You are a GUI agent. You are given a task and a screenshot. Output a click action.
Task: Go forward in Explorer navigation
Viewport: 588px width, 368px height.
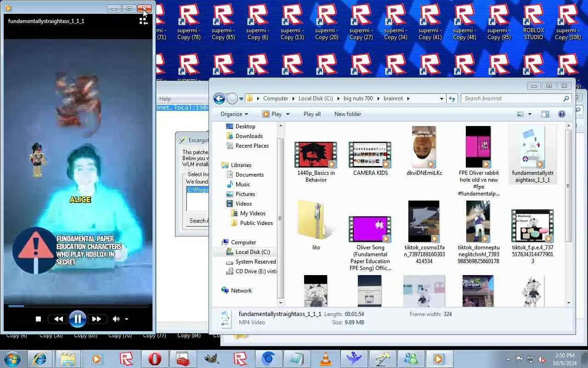pos(232,98)
